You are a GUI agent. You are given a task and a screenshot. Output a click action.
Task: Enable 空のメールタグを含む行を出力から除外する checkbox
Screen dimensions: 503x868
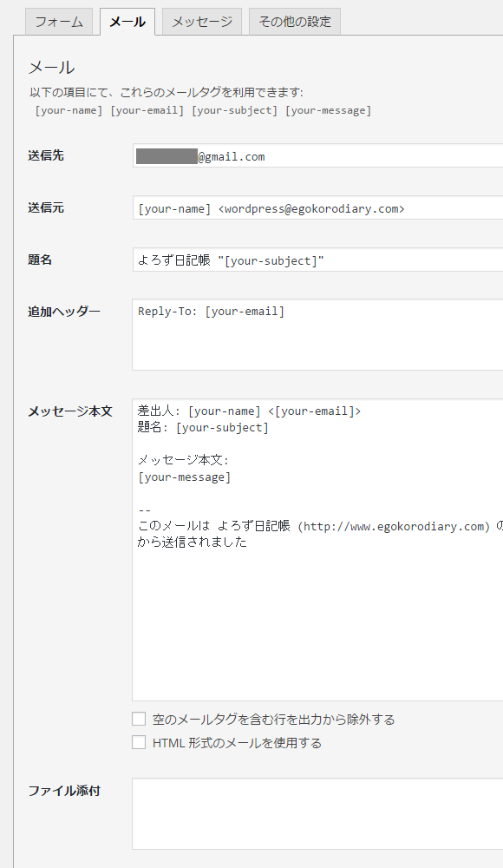coord(139,719)
